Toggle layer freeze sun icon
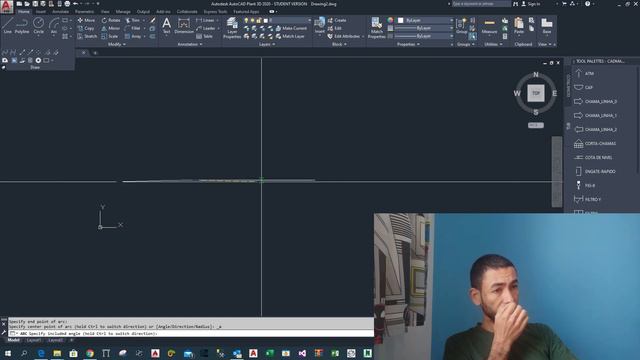Viewport: 640px width, 360px height. pos(253,20)
